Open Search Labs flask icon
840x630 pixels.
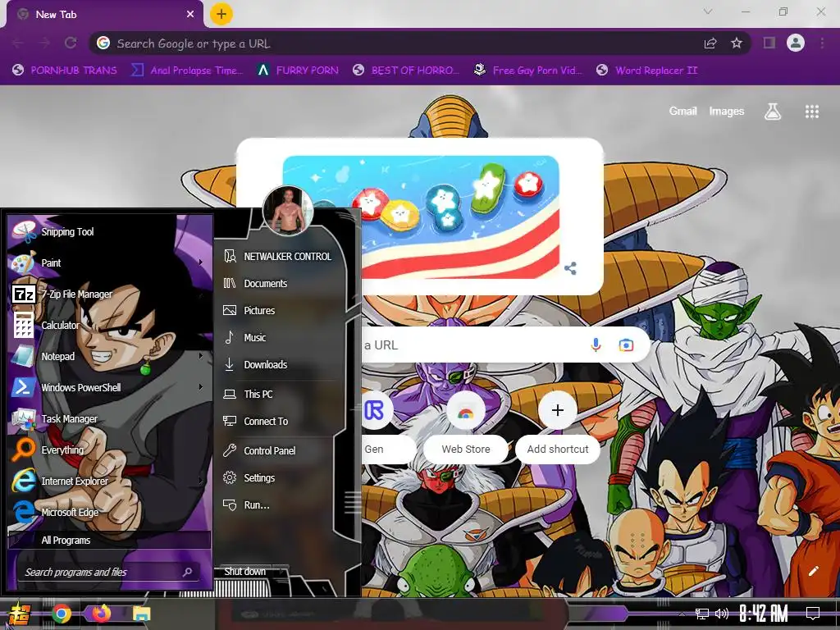pos(773,112)
